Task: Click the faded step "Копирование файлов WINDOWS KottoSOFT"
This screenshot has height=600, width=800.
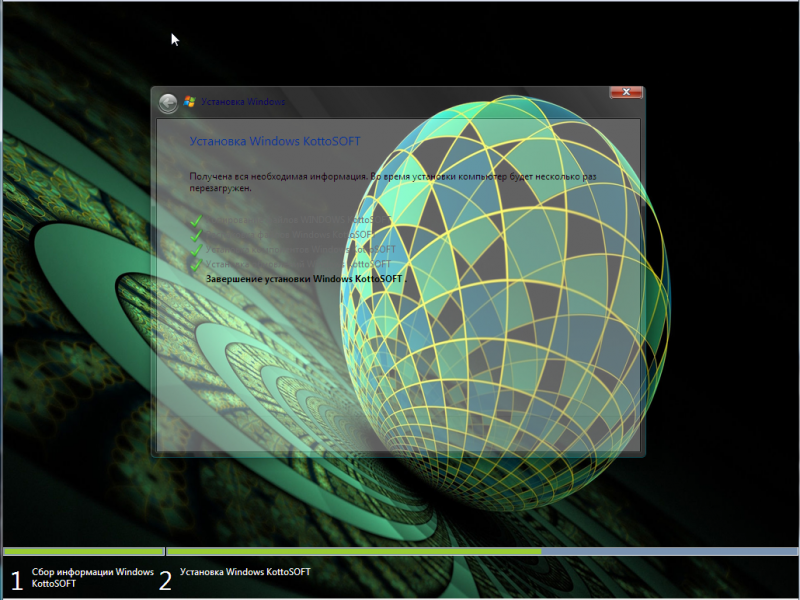Action: point(298,220)
